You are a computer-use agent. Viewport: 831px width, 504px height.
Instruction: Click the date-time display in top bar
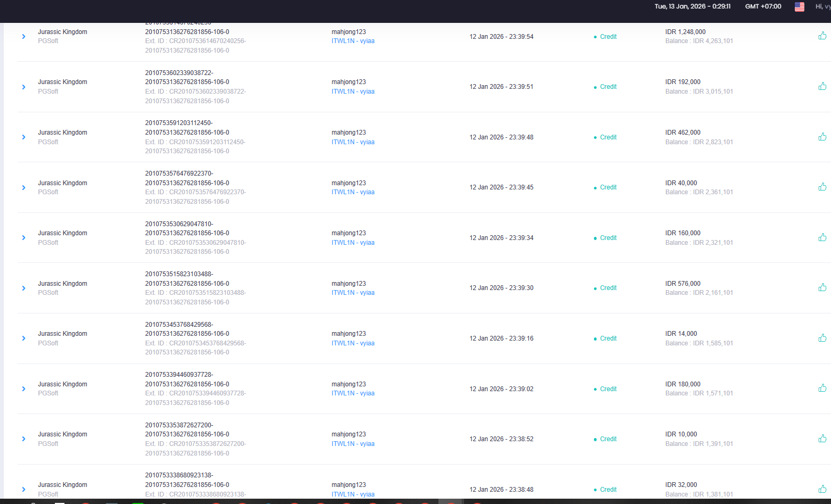click(692, 6)
